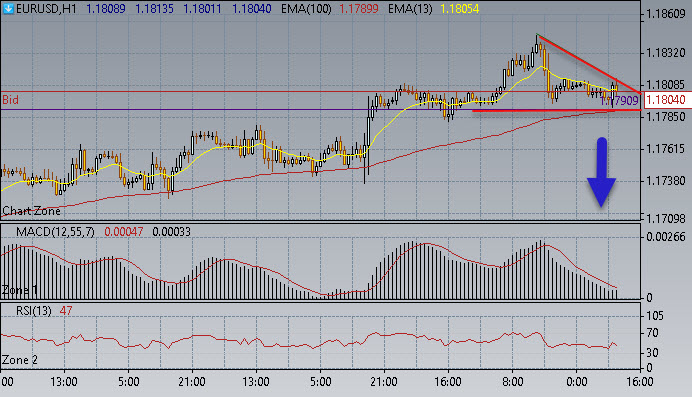Click the EMA(13) indicator label
The image size is (692, 397).
pyautogui.click(x=410, y=9)
